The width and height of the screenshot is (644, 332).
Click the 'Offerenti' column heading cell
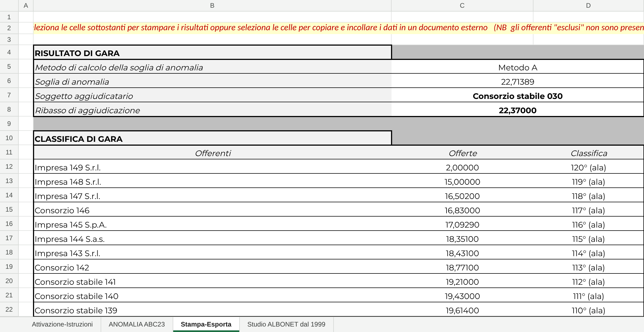[x=212, y=153]
